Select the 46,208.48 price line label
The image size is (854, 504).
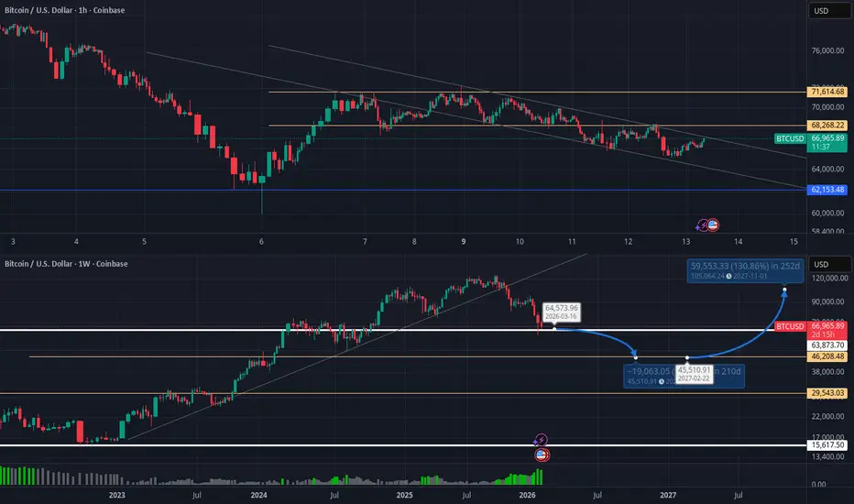point(827,356)
